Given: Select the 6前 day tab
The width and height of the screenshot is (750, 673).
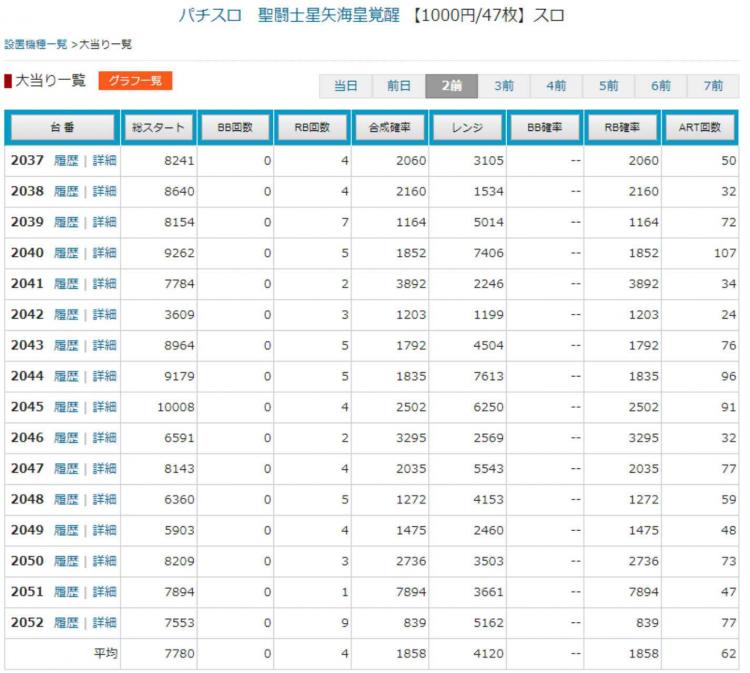Looking at the screenshot, I should (x=661, y=86).
